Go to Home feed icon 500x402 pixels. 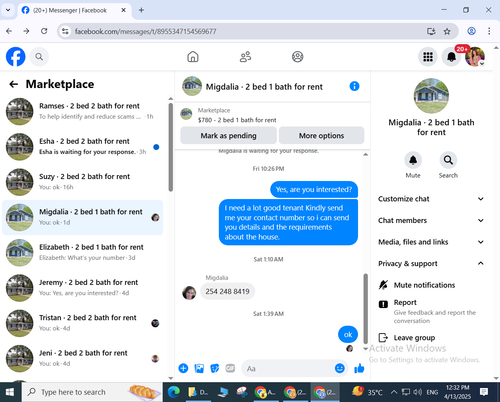click(193, 57)
